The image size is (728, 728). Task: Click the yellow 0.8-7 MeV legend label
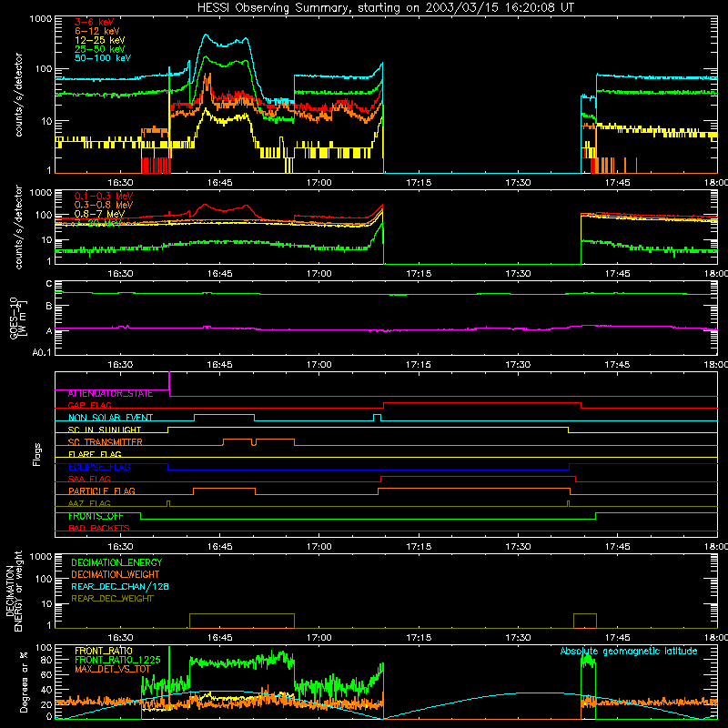(x=99, y=214)
